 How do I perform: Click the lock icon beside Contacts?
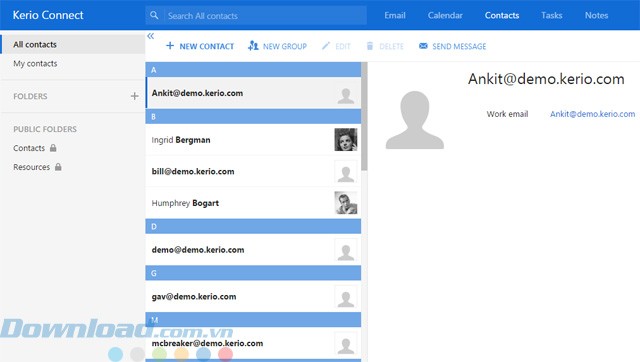[53, 148]
